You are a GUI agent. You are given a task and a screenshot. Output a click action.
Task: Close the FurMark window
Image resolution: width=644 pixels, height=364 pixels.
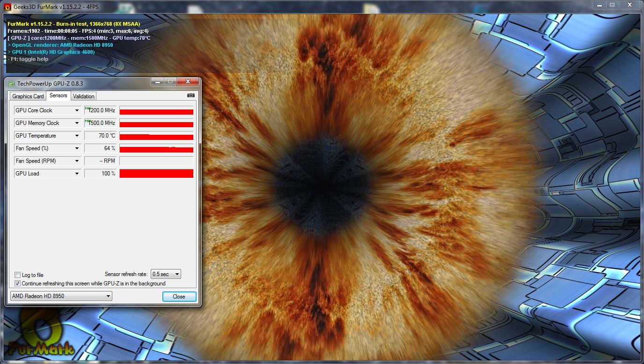[629, 5]
